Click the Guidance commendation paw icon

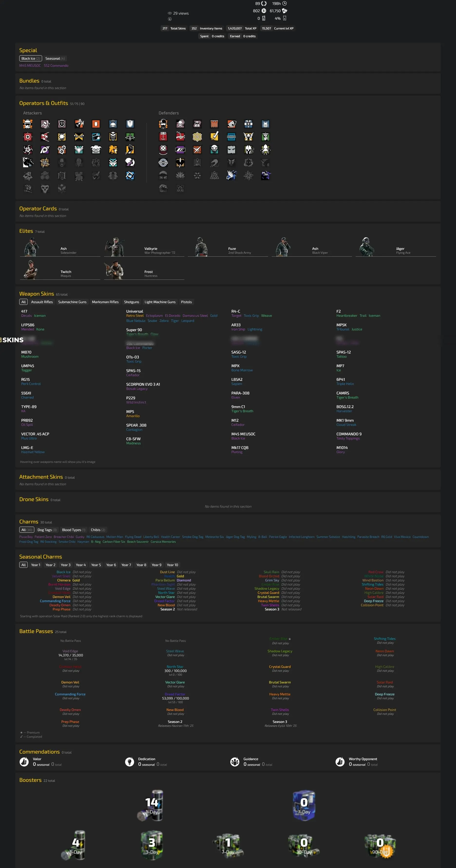[235, 762]
